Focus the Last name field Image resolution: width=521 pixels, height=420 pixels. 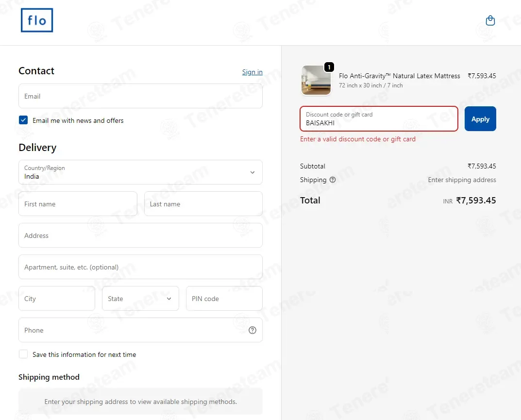tap(203, 203)
